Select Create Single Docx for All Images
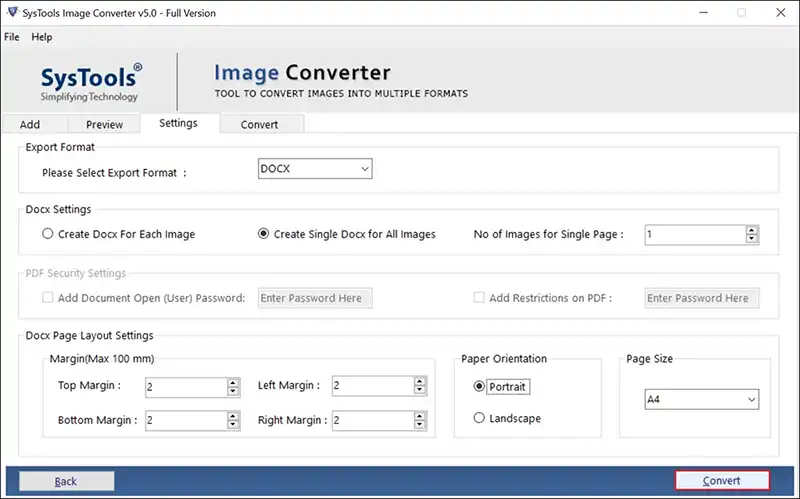 pyautogui.click(x=346, y=234)
